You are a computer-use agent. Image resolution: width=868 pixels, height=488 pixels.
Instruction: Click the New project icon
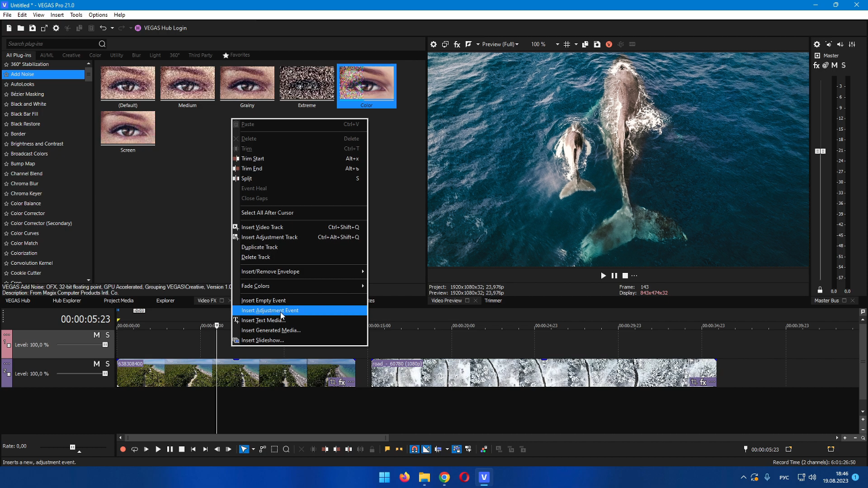9,28
